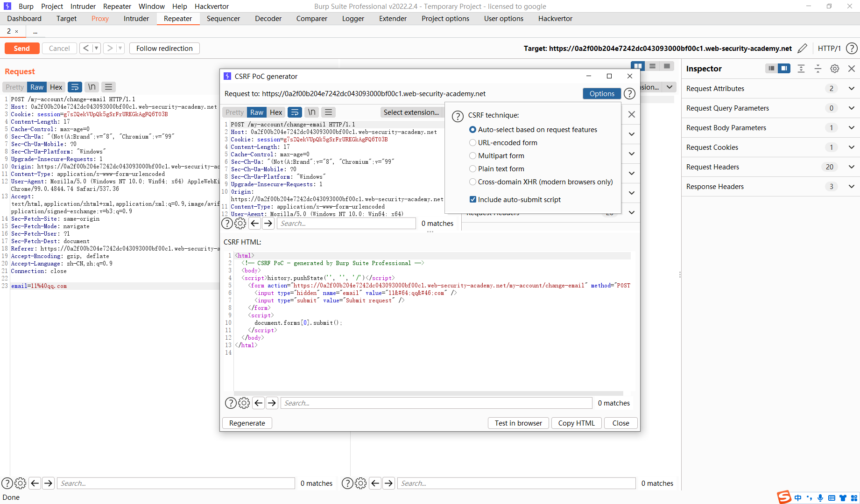Click the help icon next to Options button
860x504 pixels.
click(x=629, y=94)
